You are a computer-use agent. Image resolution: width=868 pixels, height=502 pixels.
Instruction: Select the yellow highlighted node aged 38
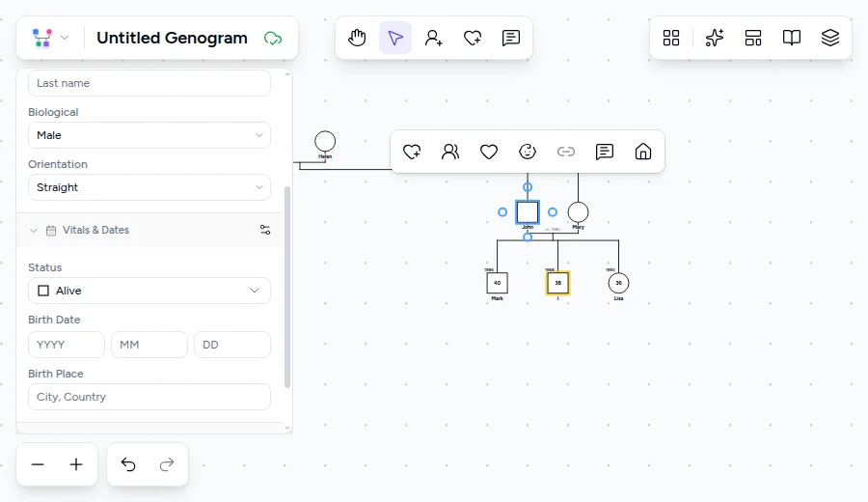tap(558, 283)
